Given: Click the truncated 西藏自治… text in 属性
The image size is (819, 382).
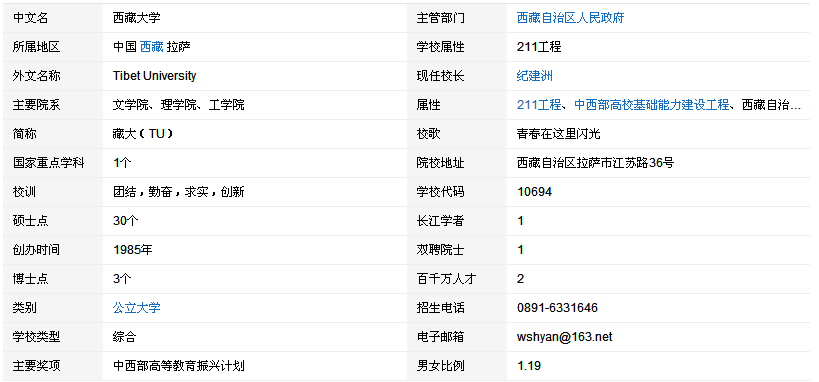Looking at the screenshot, I should click(771, 105).
